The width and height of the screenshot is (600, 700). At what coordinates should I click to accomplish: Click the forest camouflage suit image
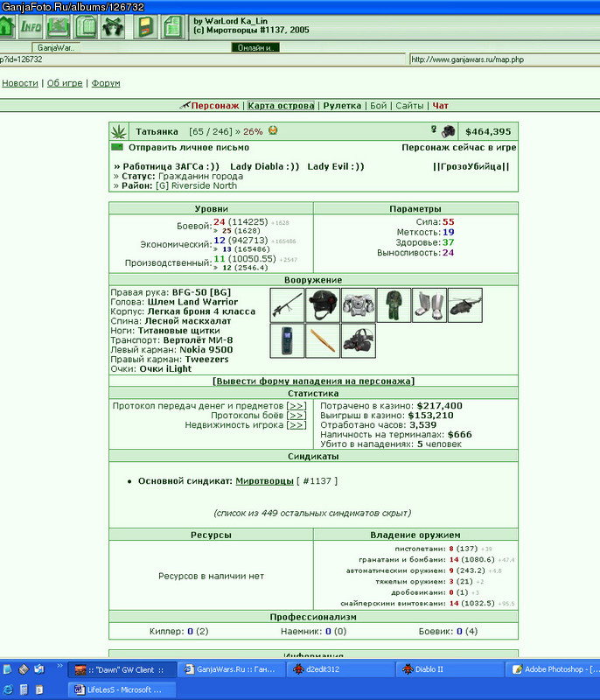[x=394, y=305]
